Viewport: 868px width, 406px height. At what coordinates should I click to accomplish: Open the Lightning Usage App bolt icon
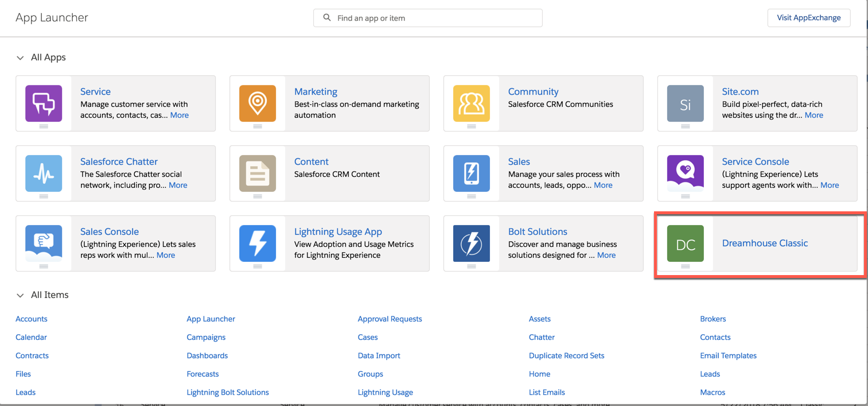pos(258,243)
